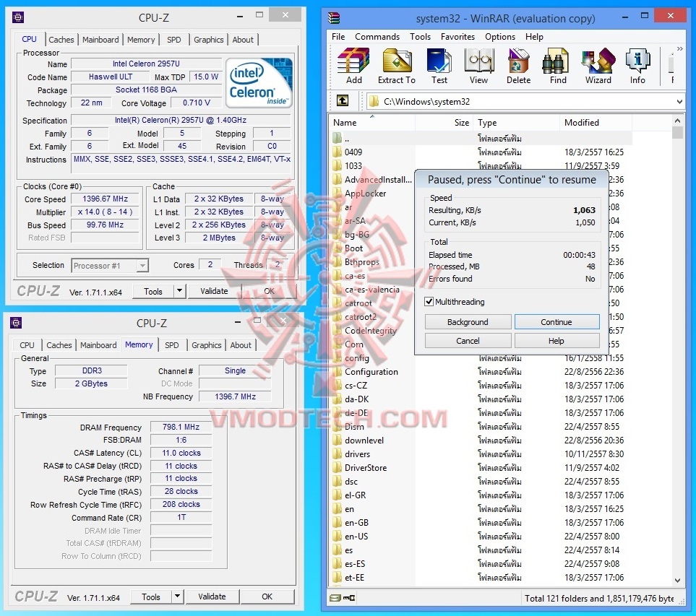696x616 pixels.
Task: Open the Tools menu in WinRAR
Action: pyautogui.click(x=420, y=36)
